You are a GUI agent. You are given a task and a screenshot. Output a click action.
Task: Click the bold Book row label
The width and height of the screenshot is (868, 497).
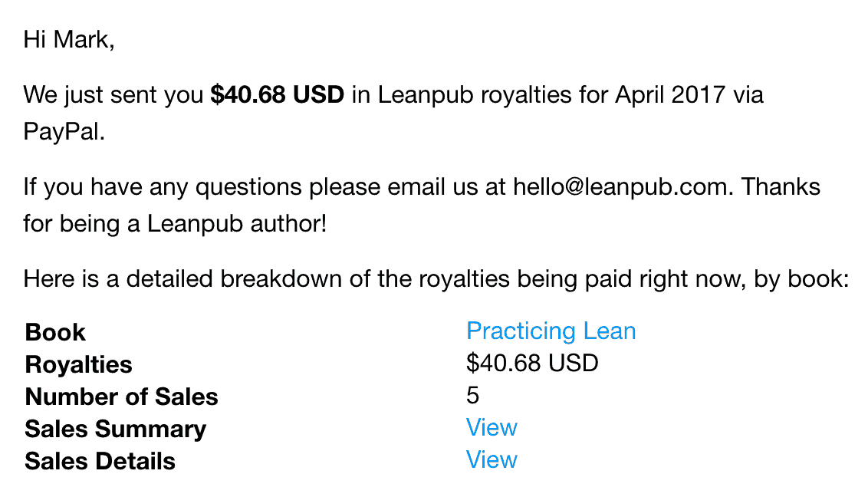[55, 333]
